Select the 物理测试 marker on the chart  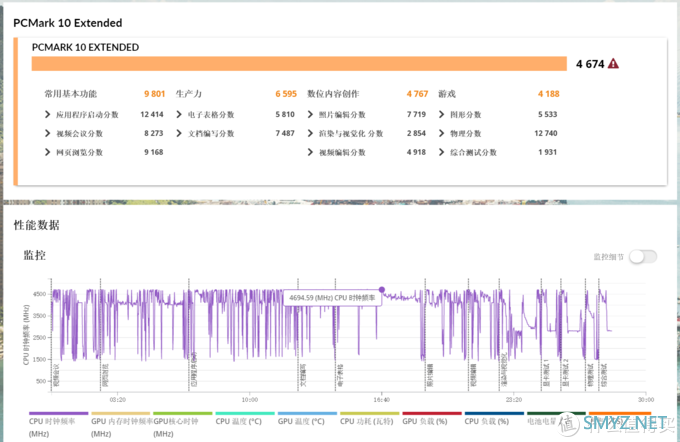[590, 376]
